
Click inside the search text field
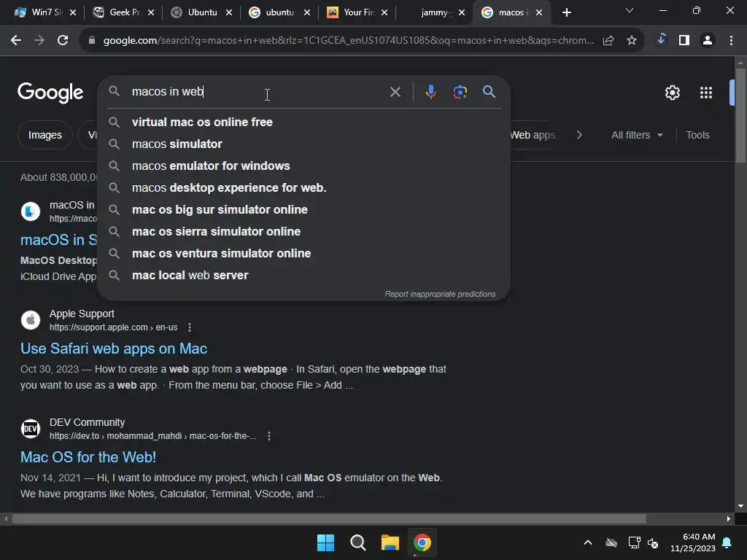(x=258, y=92)
